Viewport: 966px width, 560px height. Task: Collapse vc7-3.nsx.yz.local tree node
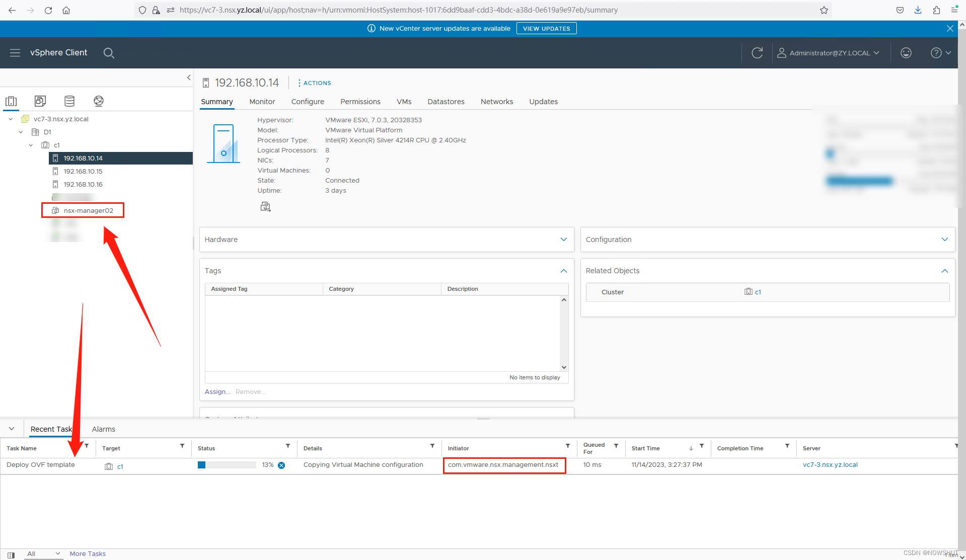[11, 119]
